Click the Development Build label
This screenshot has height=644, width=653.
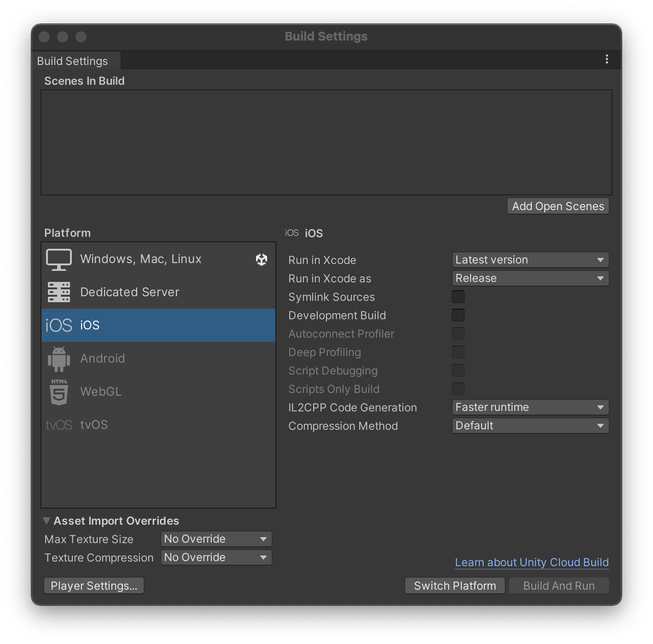[x=337, y=316]
